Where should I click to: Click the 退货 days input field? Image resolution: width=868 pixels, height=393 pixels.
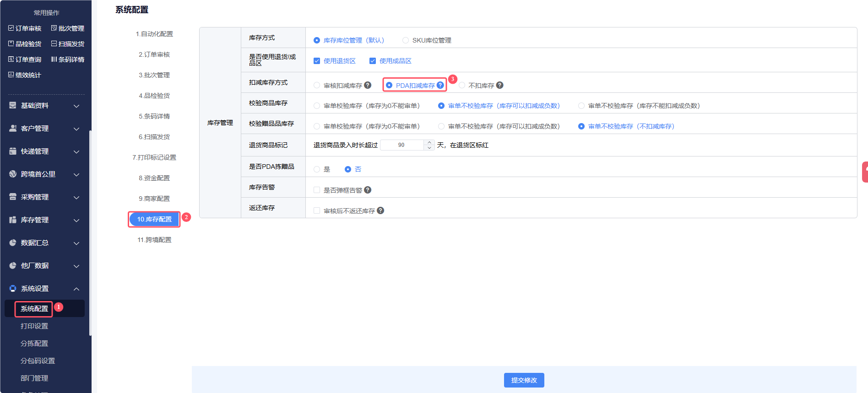point(401,145)
